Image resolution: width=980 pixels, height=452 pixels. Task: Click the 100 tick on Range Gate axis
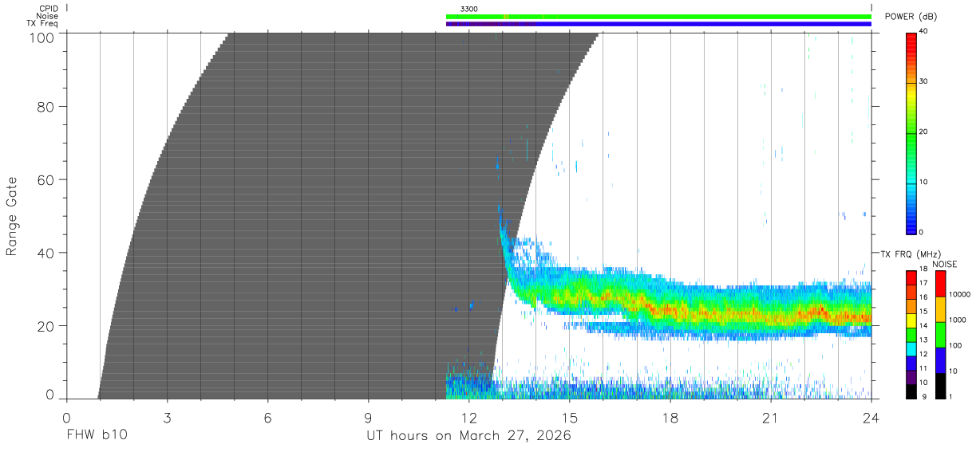pos(41,37)
